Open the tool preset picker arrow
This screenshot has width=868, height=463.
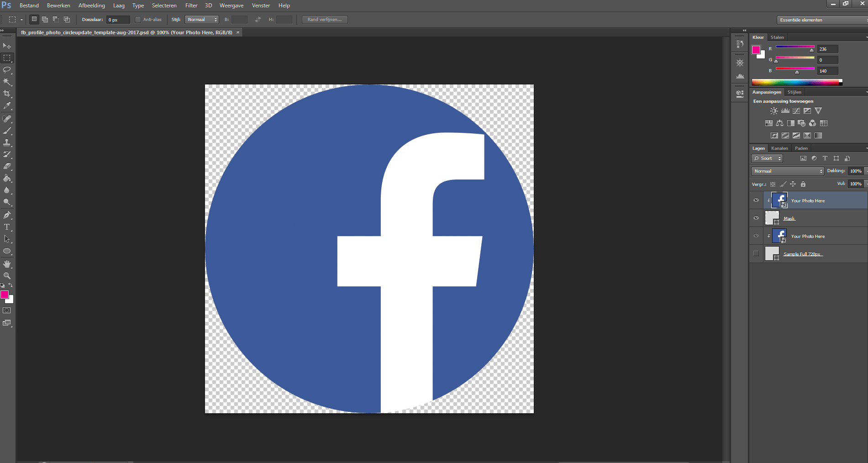coord(21,20)
